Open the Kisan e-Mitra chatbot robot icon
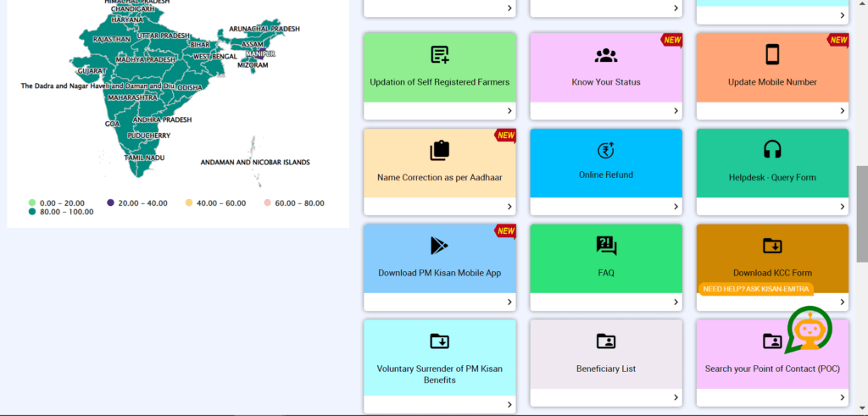Image resolution: width=868 pixels, height=416 pixels. (x=810, y=330)
